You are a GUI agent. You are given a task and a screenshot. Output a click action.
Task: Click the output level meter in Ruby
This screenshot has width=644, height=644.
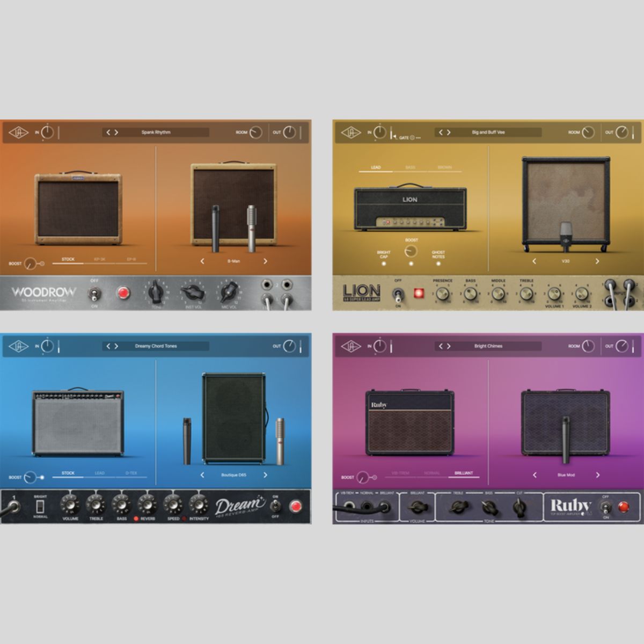point(633,346)
